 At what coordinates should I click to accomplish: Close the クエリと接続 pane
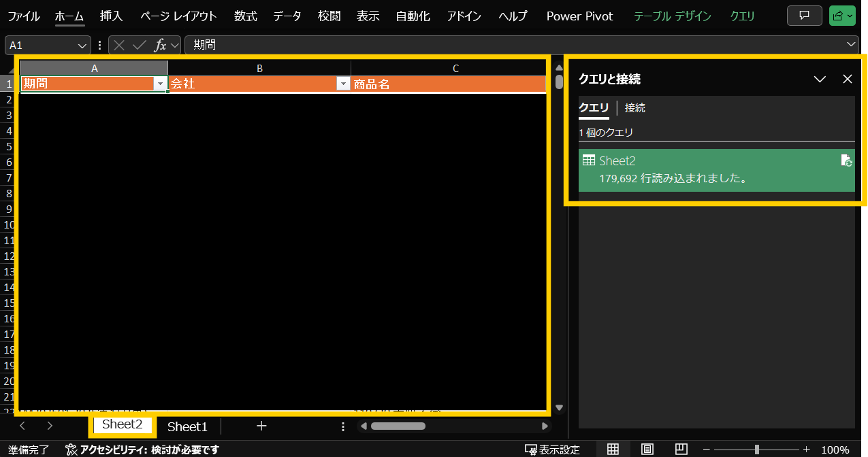click(848, 79)
